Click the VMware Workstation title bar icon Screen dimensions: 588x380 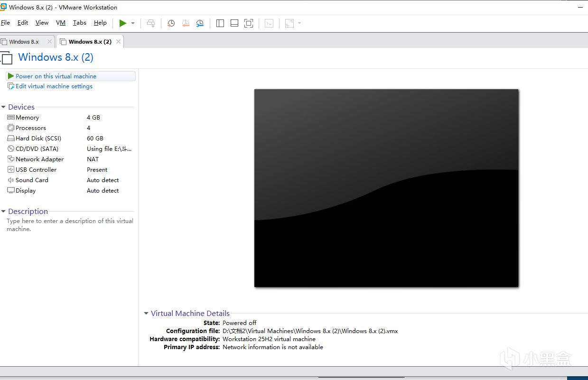click(3, 7)
